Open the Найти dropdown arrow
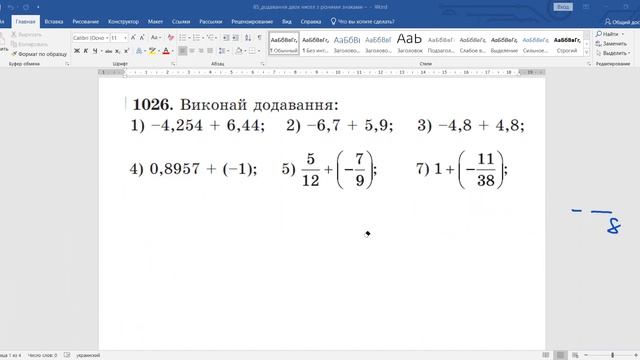 tap(622, 34)
